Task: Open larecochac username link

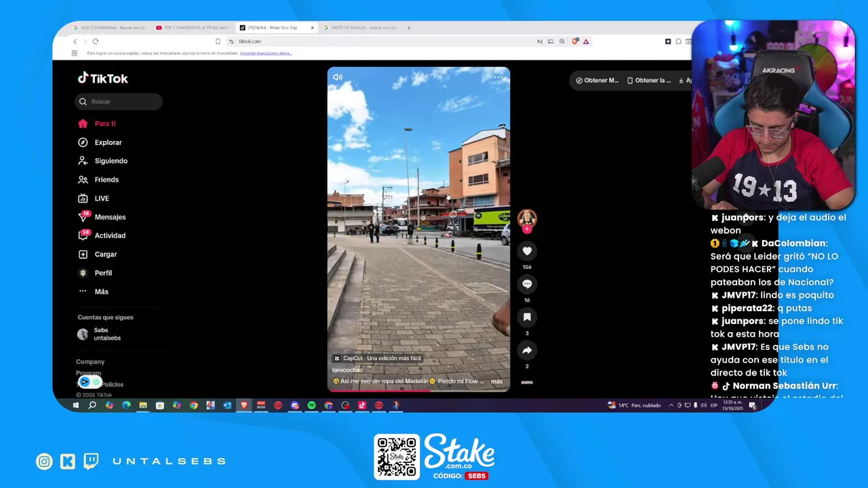Action: coord(347,370)
